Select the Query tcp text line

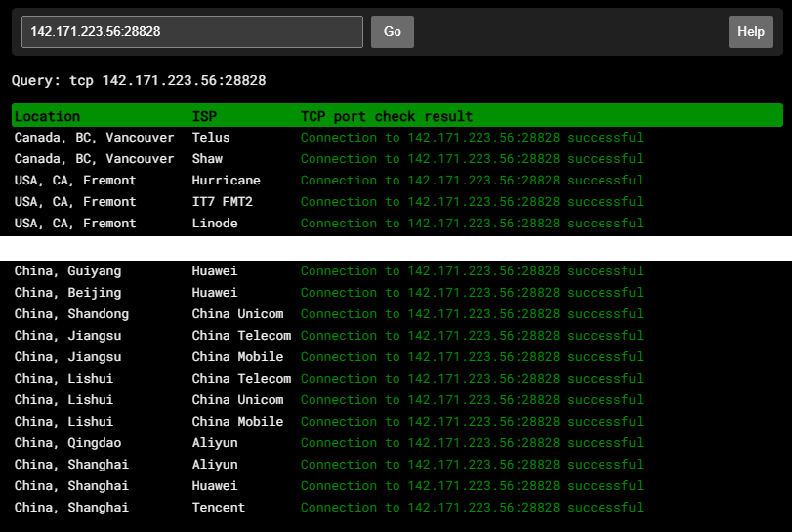coord(139,80)
